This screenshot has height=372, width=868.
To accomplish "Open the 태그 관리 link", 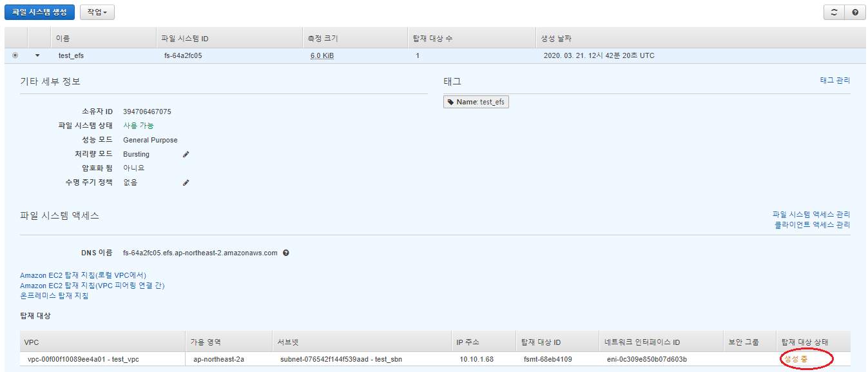I will coord(834,81).
